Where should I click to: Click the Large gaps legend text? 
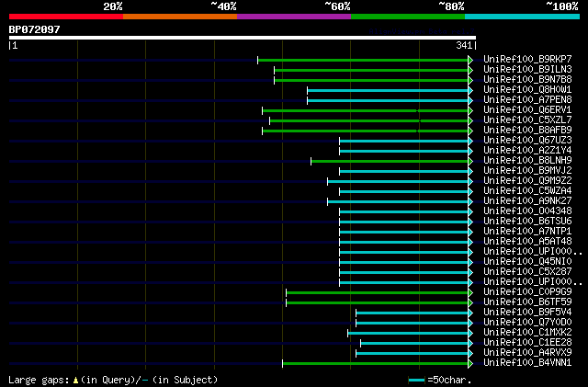pos(39,381)
